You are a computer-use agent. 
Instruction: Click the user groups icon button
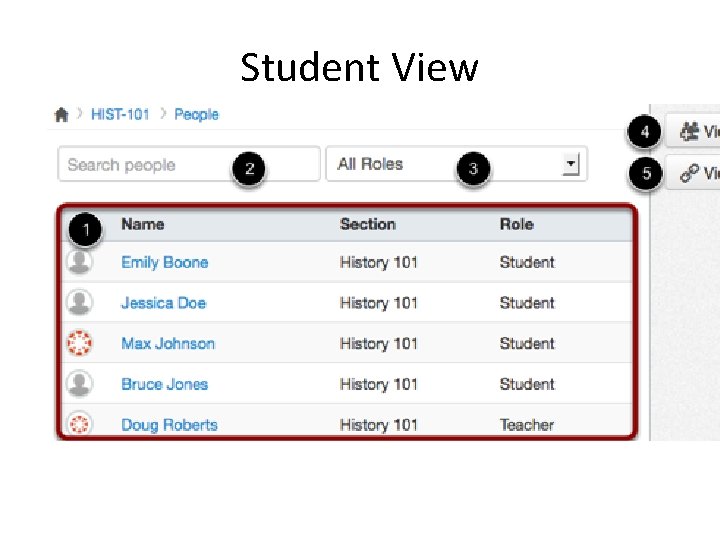(x=693, y=132)
